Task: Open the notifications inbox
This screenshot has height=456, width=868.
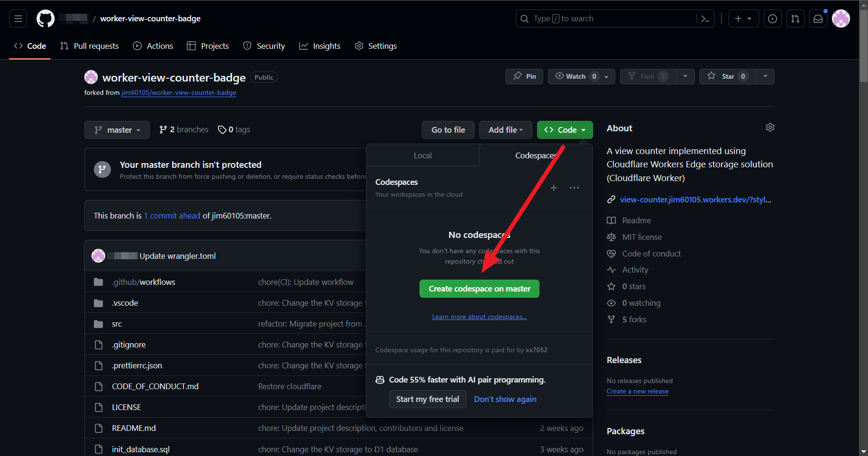Action: pyautogui.click(x=818, y=19)
